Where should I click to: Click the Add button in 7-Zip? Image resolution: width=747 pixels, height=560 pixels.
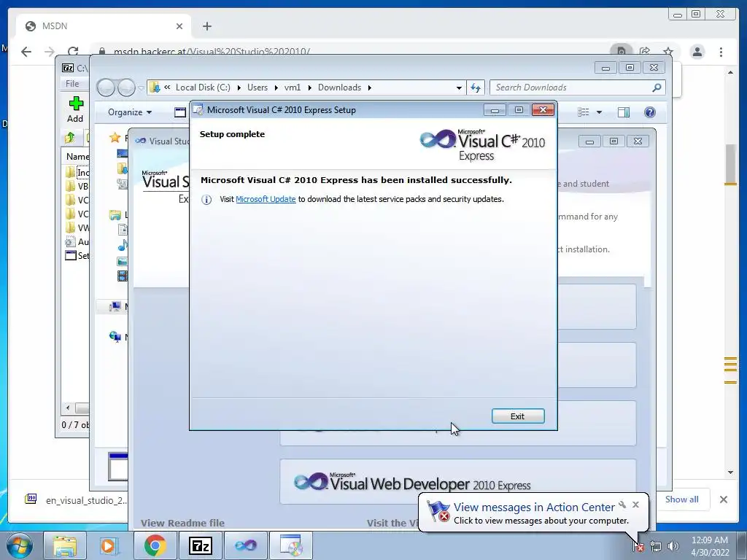click(75, 109)
